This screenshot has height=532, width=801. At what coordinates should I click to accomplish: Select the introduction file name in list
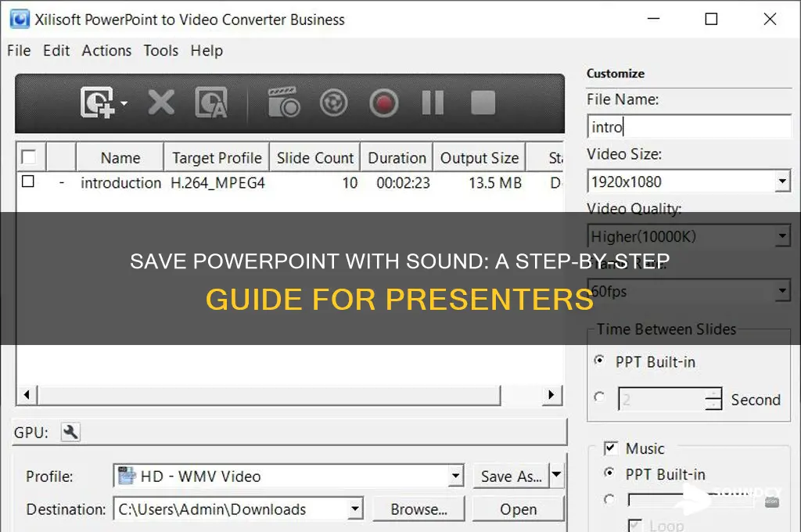point(120,182)
